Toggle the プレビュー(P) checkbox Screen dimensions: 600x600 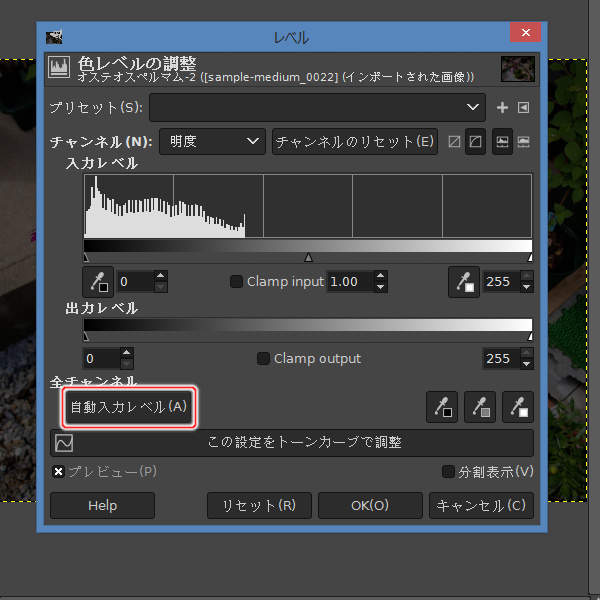coord(58,472)
